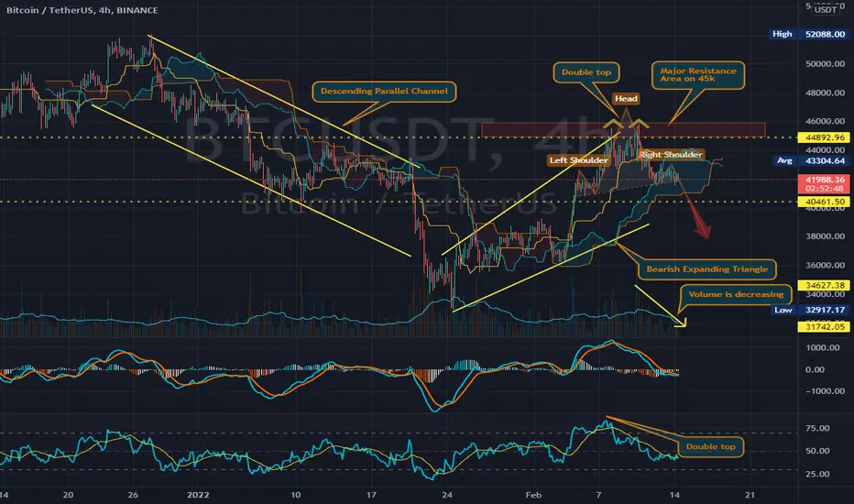Image resolution: width=854 pixels, height=504 pixels.
Task: Click the 21 date on time axis
Action: point(750,495)
